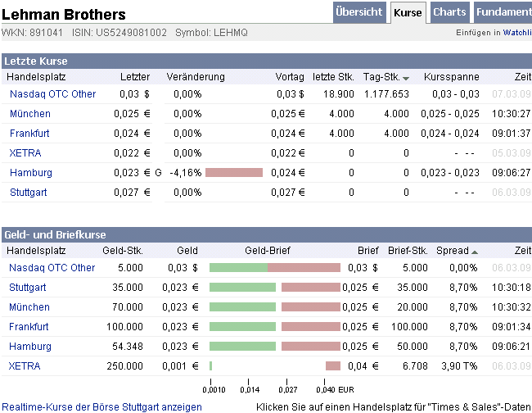This screenshot has height=413, width=532.
Task: Click the green Geld bar for Nasdaq OTC Other
Action: coord(239,268)
